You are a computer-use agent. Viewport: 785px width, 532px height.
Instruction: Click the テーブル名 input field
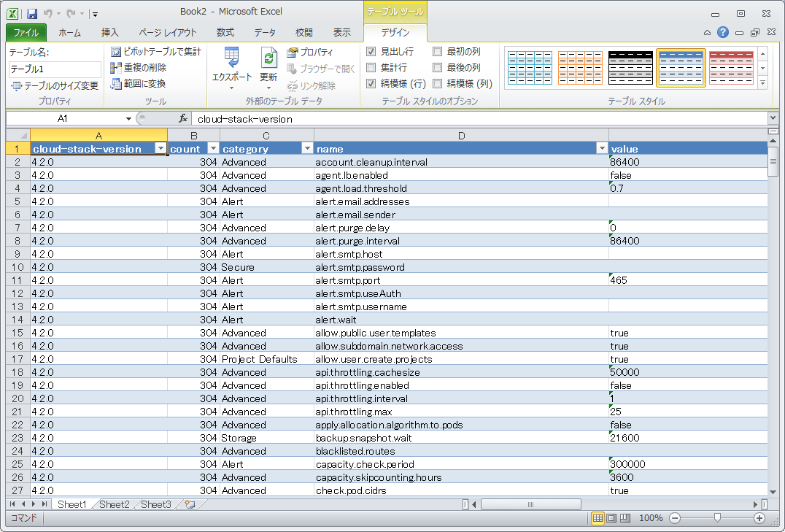point(55,69)
